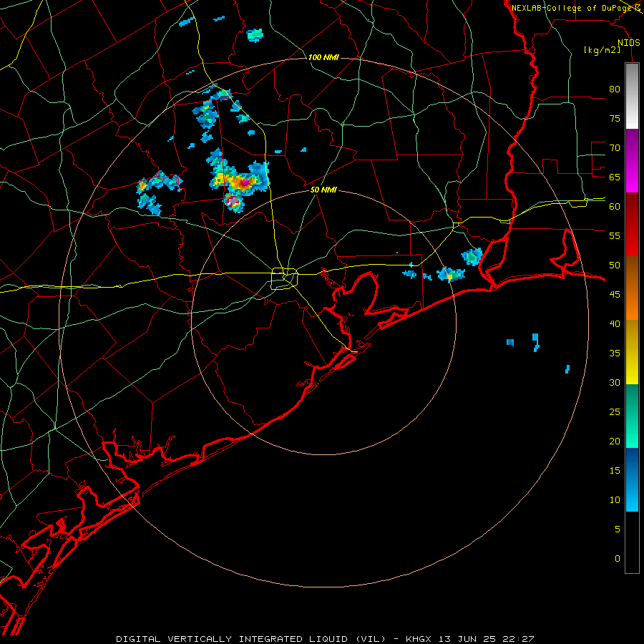Click the 40 tick label on scale
The width and height of the screenshot is (644, 644).
coord(615,323)
